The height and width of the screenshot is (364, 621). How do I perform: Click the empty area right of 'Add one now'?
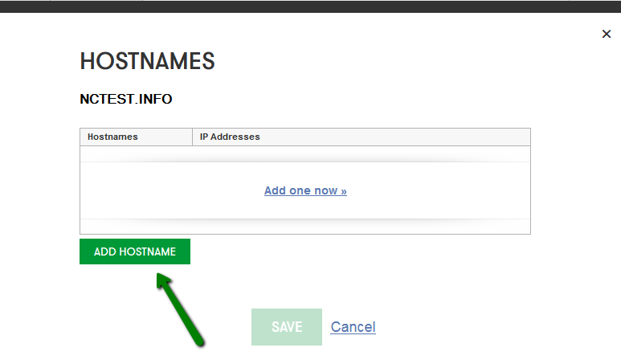(439, 190)
